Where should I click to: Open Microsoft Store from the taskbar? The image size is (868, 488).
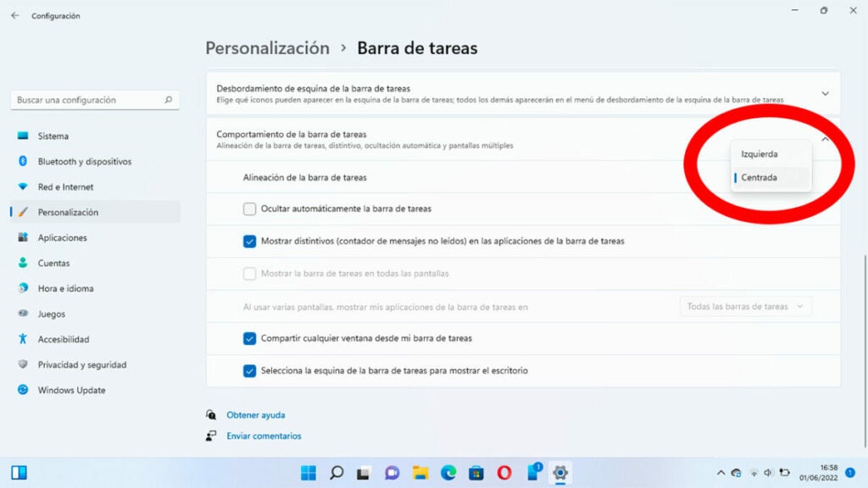click(476, 473)
